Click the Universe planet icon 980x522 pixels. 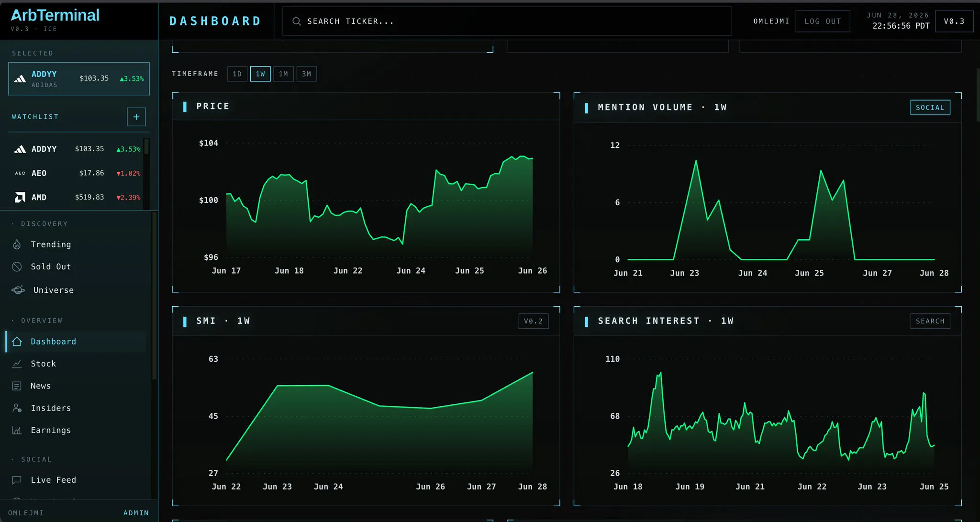click(18, 290)
